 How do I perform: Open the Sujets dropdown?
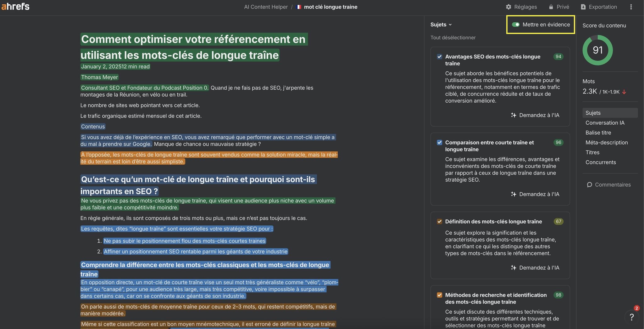click(x=441, y=24)
